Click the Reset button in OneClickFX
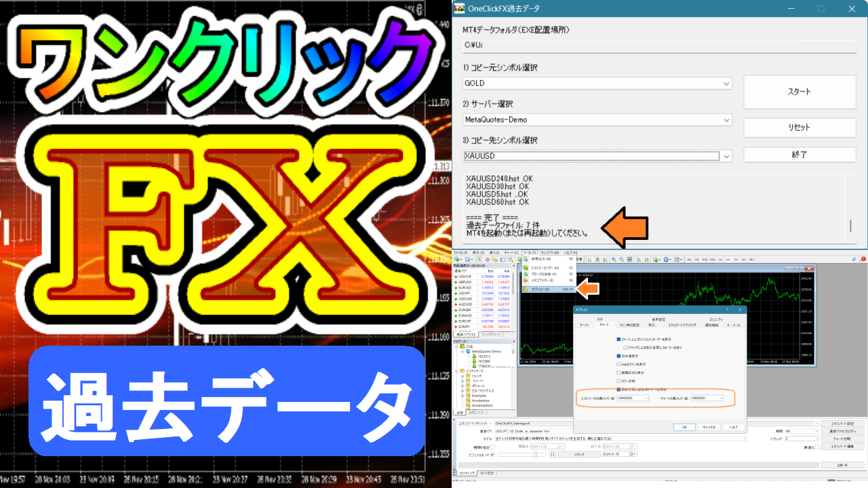Viewport: 868px width, 488px height. (799, 127)
